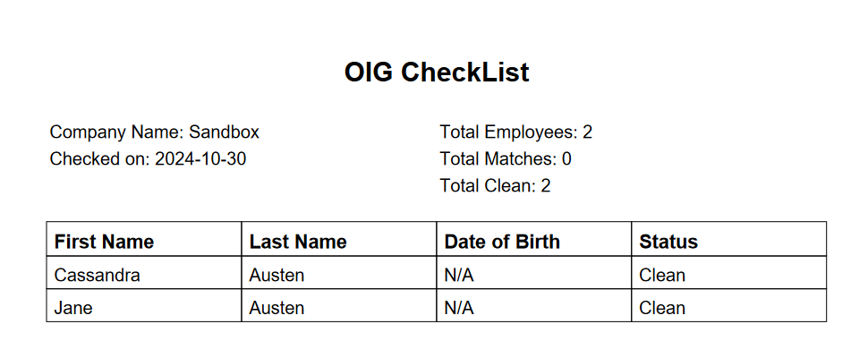Click Clean status in Jane's row
This screenshot has height=358, width=868.
662,308
